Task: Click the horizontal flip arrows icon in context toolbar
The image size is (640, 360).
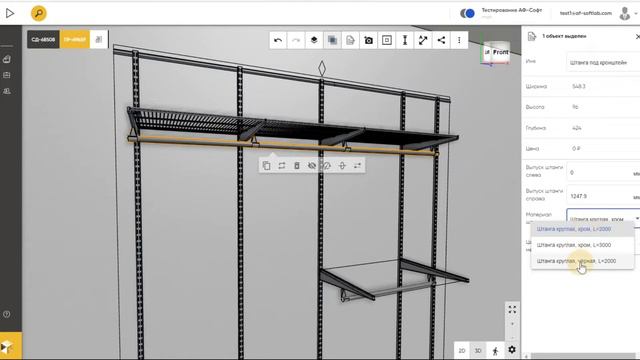Action: pos(357,166)
